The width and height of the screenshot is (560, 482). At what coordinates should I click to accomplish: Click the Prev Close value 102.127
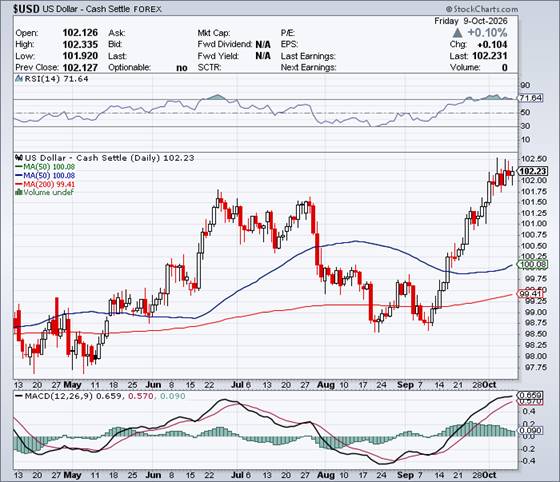(x=80, y=67)
